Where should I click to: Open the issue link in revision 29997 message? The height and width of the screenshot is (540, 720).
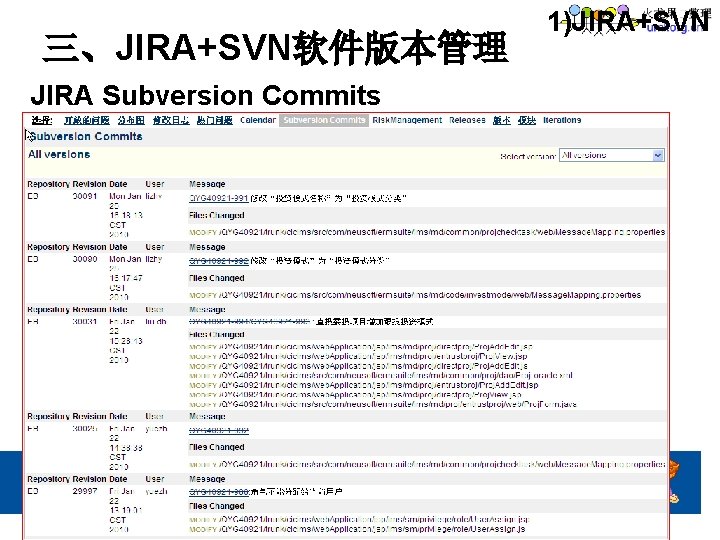(x=219, y=492)
